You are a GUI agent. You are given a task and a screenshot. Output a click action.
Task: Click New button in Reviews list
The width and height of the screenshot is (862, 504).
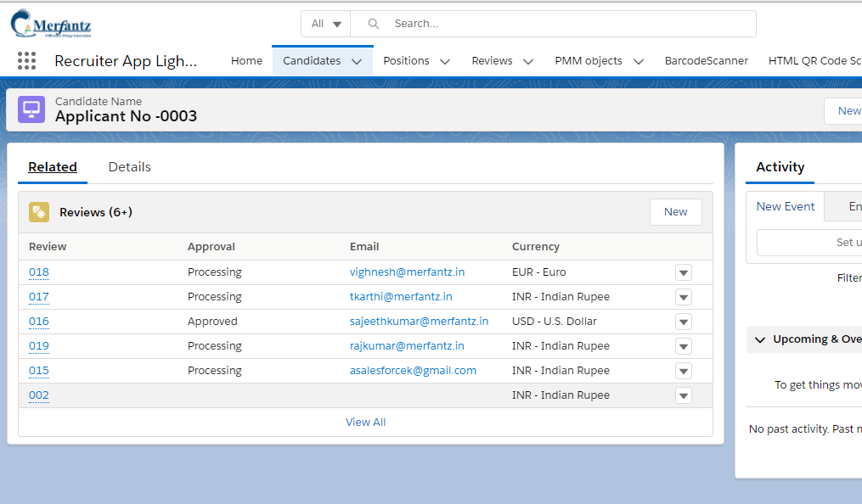(x=676, y=212)
